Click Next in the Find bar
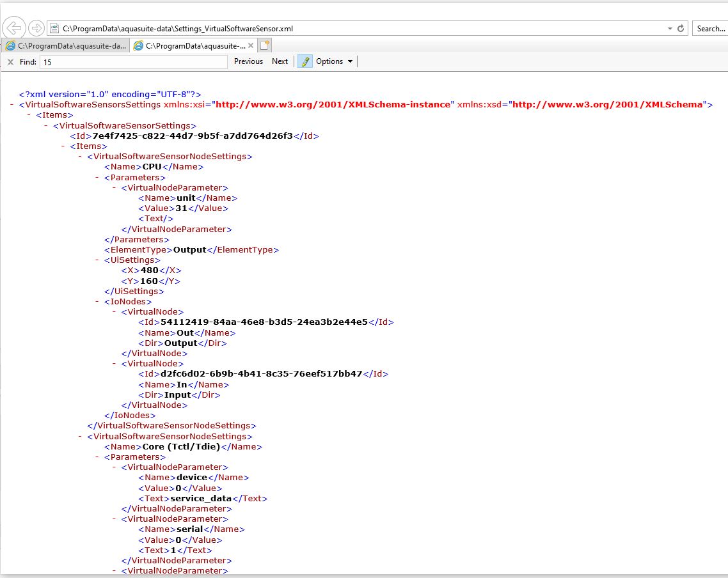Screen dimensions: 728x578 click(280, 61)
